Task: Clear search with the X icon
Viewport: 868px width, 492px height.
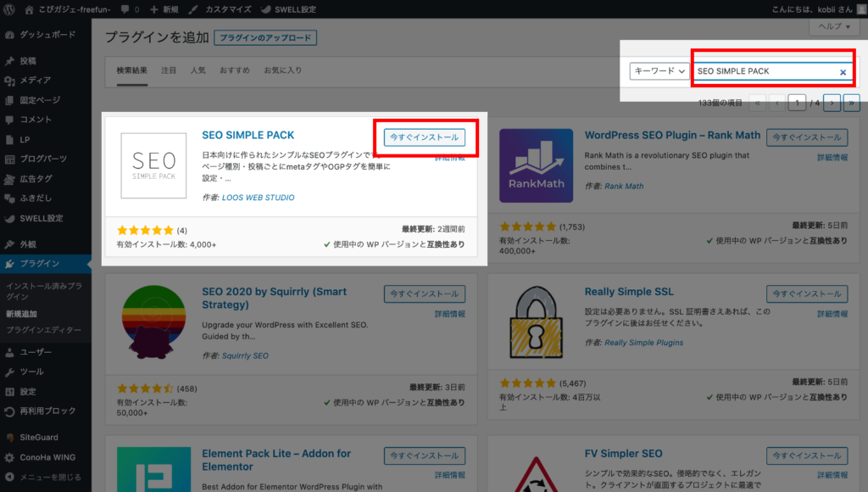Action: coord(843,72)
